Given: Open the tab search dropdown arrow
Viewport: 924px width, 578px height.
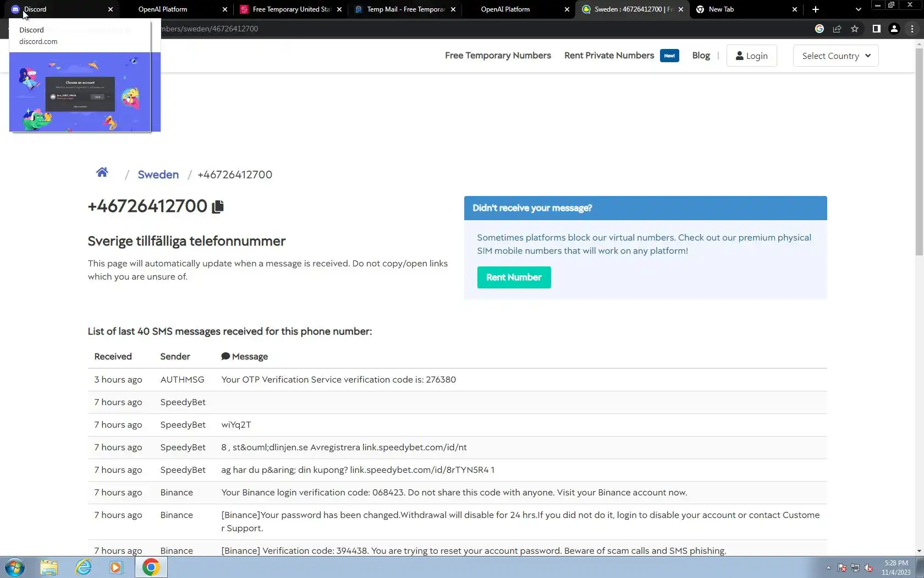Looking at the screenshot, I should pyautogui.click(x=859, y=9).
